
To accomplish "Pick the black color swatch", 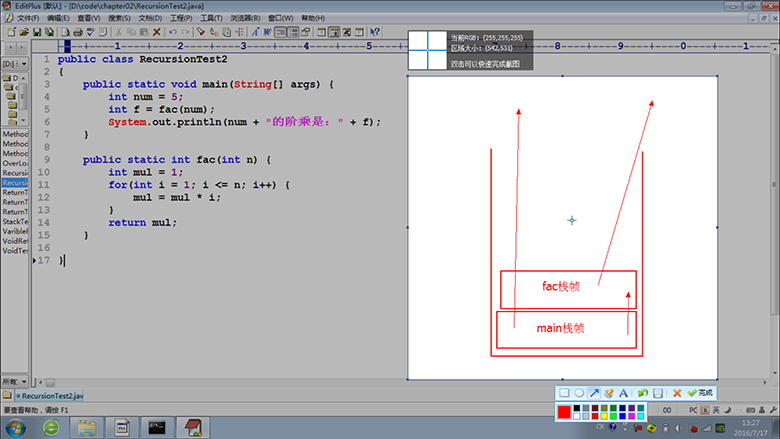I will [577, 408].
